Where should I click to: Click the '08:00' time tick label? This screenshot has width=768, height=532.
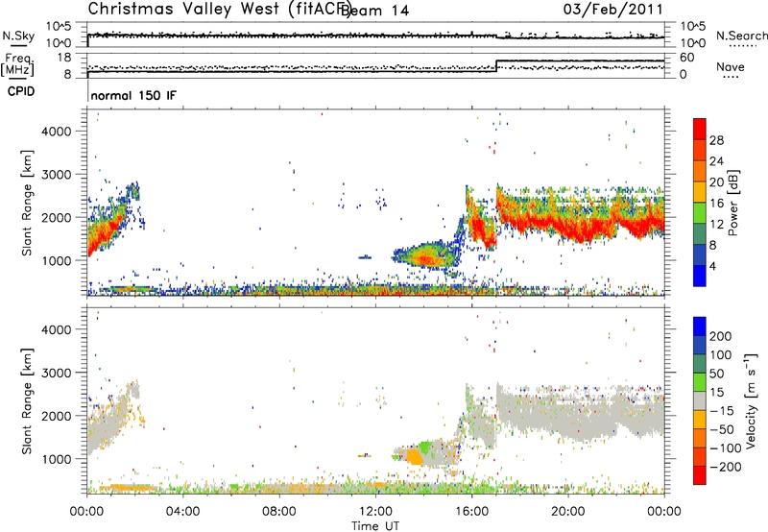click(279, 512)
